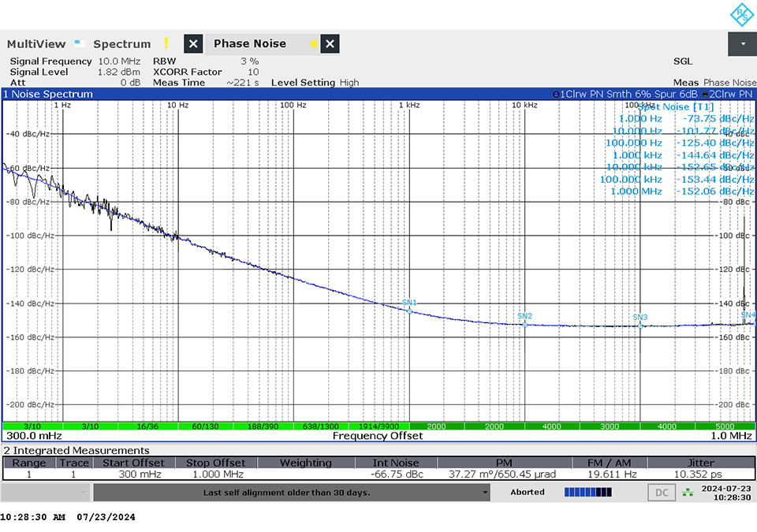Click the green network status icon
Viewport: 757px width, 532px height.
(688, 493)
